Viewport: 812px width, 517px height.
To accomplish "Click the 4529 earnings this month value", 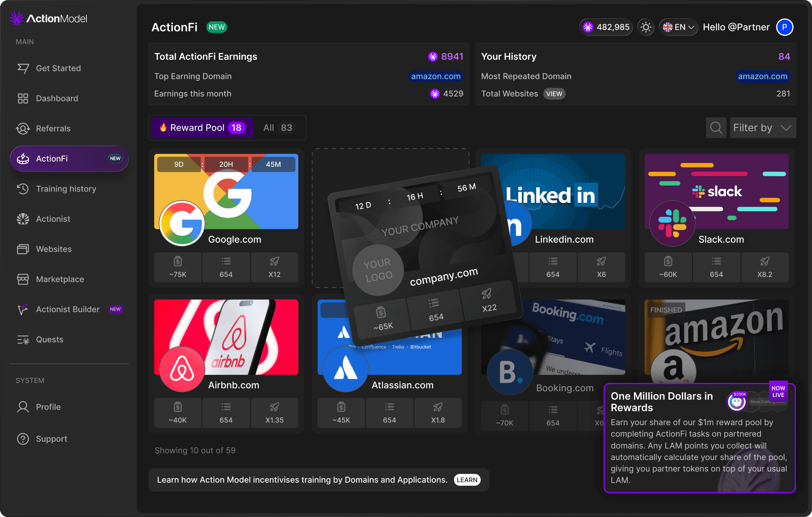I will point(453,93).
